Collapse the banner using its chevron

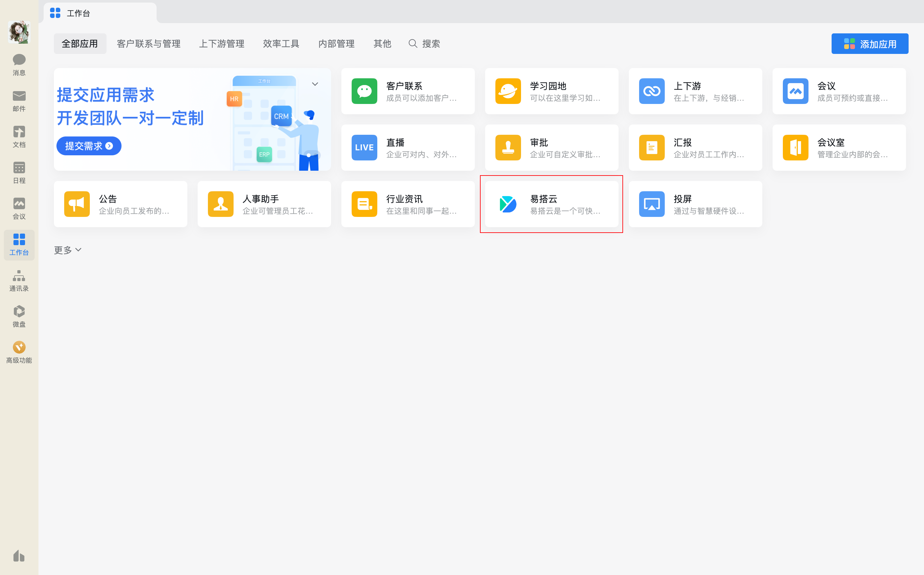coord(315,84)
